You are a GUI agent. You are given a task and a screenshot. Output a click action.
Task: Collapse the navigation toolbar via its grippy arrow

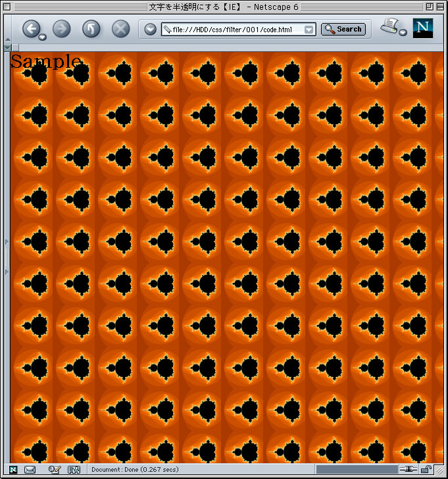pyautogui.click(x=8, y=39)
